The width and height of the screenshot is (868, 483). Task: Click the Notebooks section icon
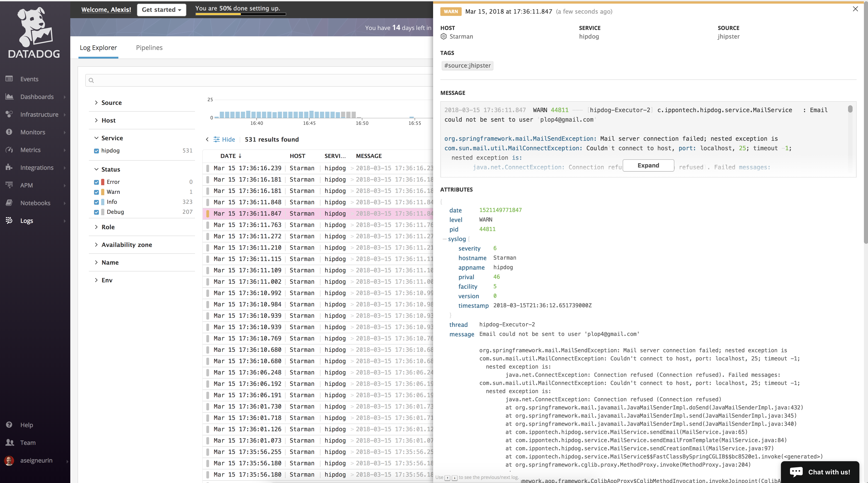pyautogui.click(x=9, y=203)
